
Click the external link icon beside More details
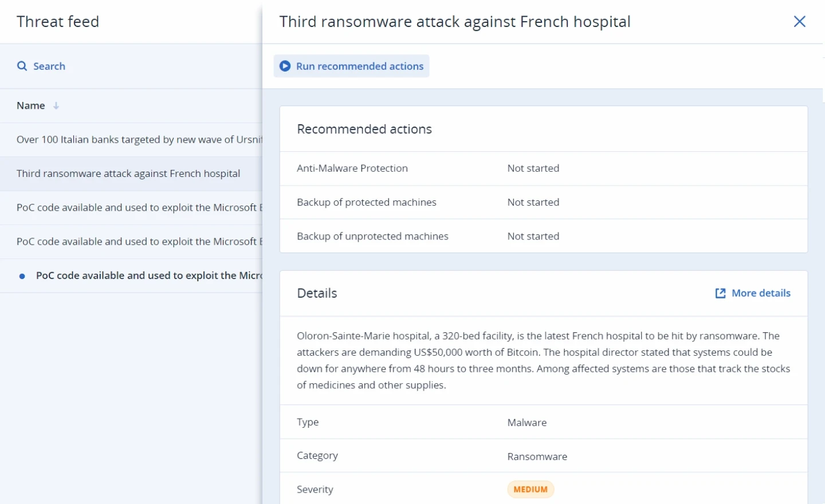tap(720, 293)
